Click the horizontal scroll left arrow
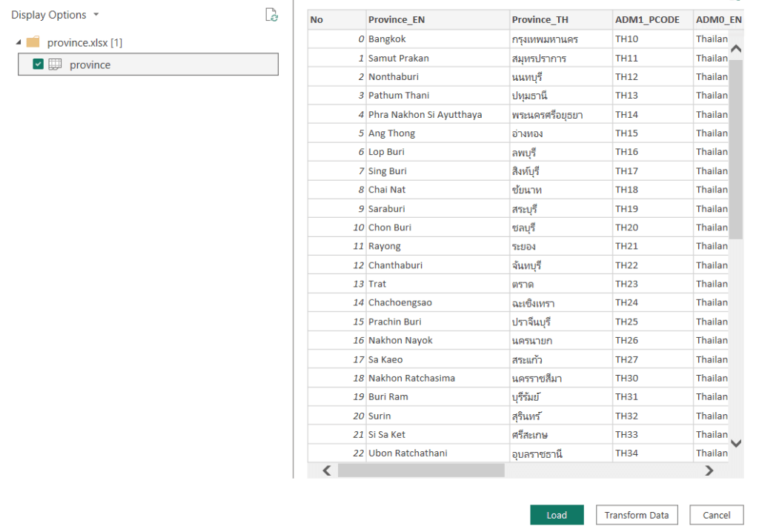 (327, 471)
